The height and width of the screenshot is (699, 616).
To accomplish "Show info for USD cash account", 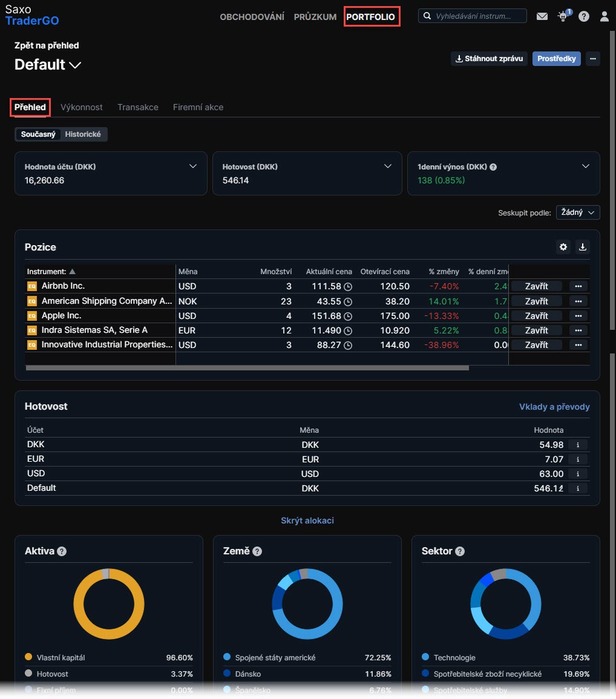I will pos(578,474).
